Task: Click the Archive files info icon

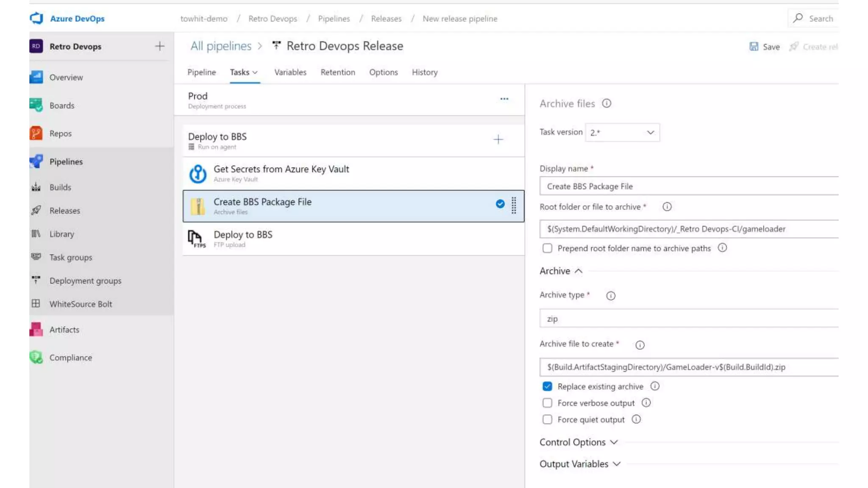Action: point(606,103)
